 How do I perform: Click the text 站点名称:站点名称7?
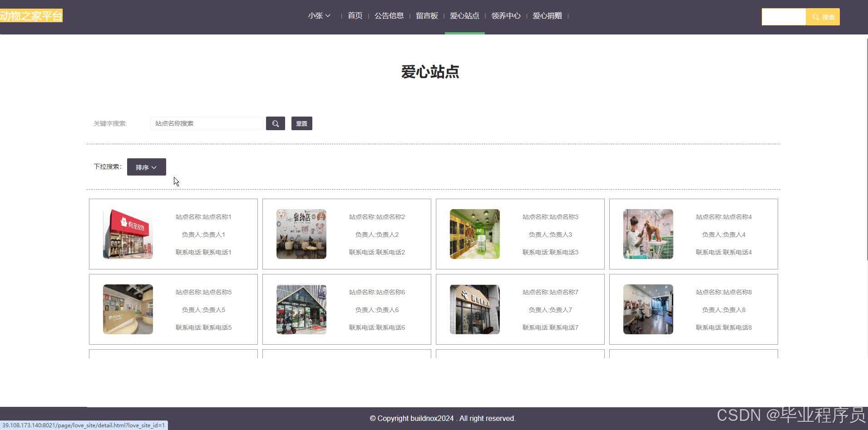(550, 292)
